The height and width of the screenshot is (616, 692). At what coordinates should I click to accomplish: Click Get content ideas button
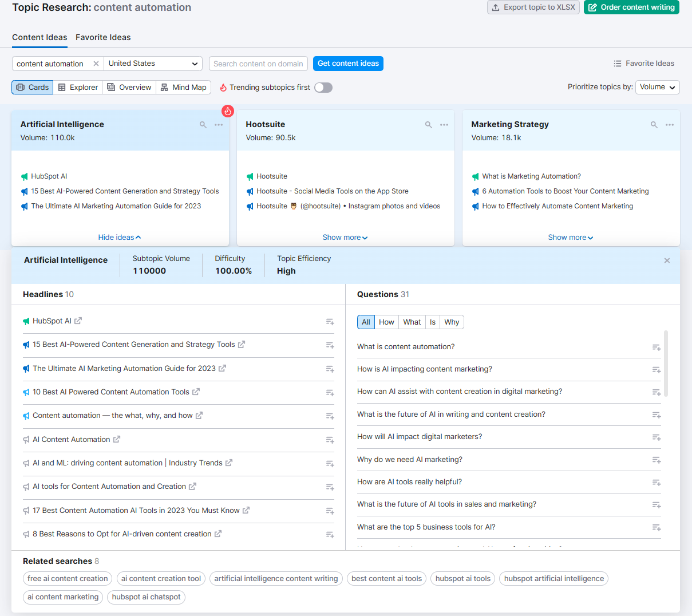pos(348,64)
